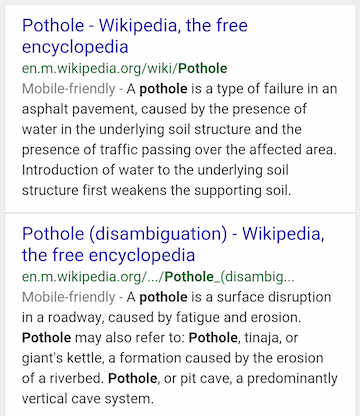Click bold 'pothole' before 'is a surface disruption'
The width and height of the screenshot is (360, 416).
pos(163,297)
